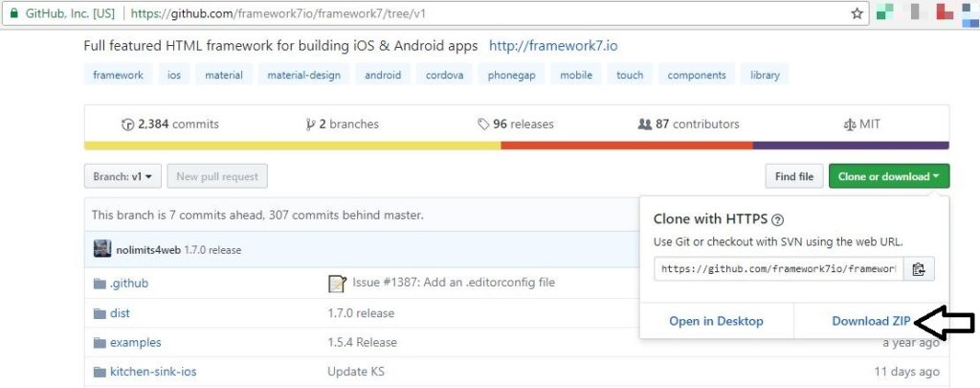The image size is (980, 388).
Task: Click the Find file button
Action: tap(793, 176)
